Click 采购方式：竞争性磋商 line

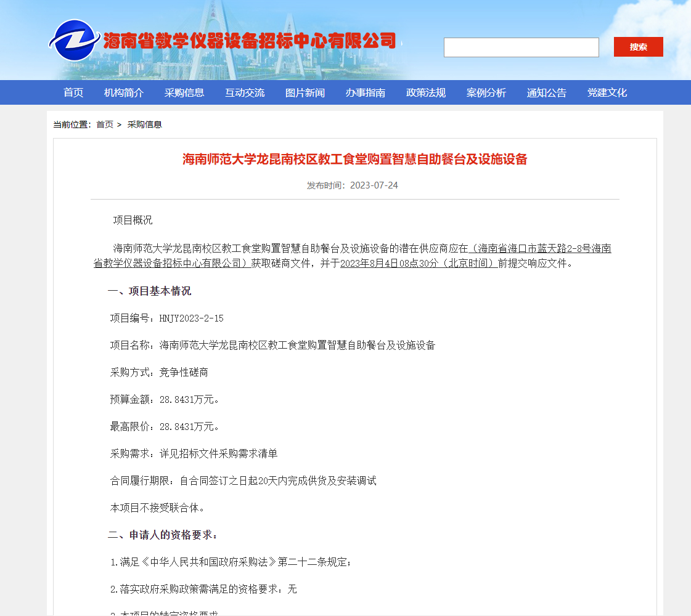158,373
